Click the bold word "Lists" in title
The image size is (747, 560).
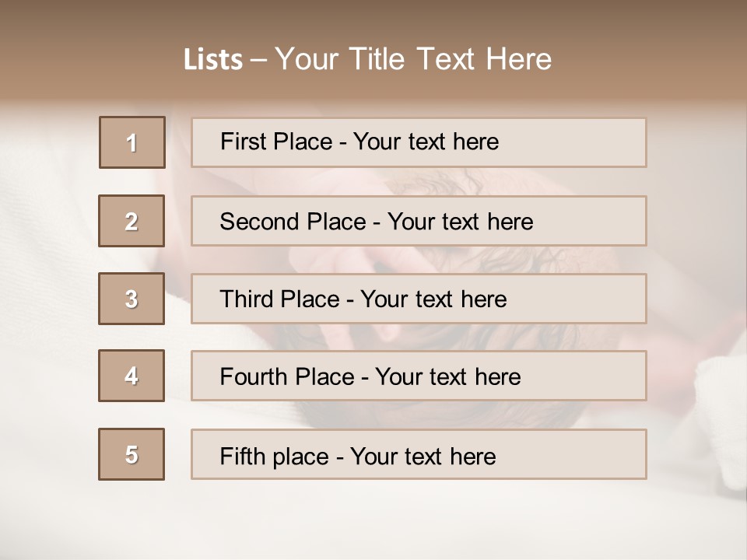[213, 60]
